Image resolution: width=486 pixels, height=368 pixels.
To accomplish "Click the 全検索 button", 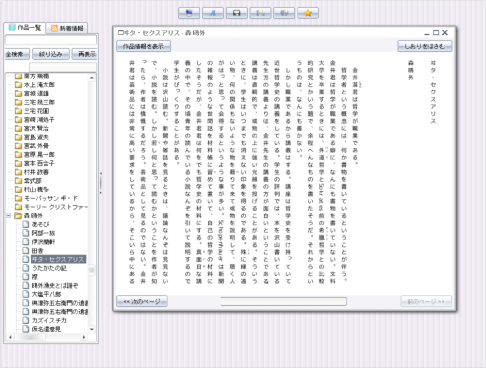I will point(17,54).
